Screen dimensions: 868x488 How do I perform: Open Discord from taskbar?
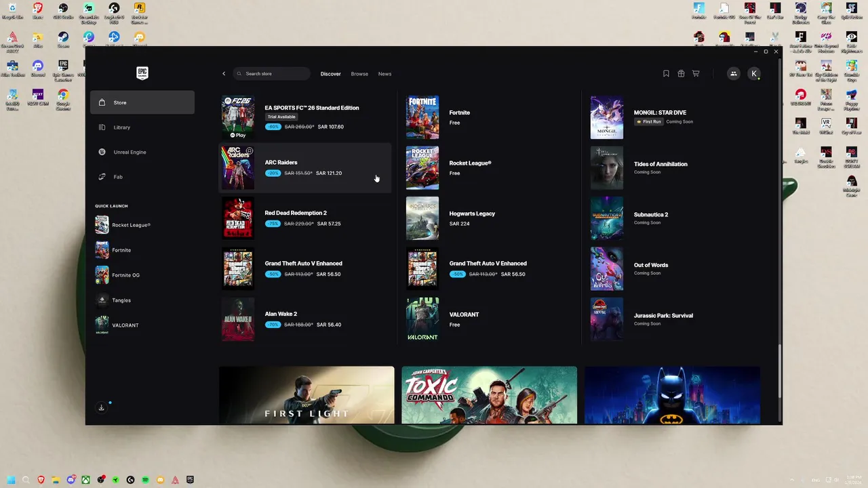coord(71,480)
